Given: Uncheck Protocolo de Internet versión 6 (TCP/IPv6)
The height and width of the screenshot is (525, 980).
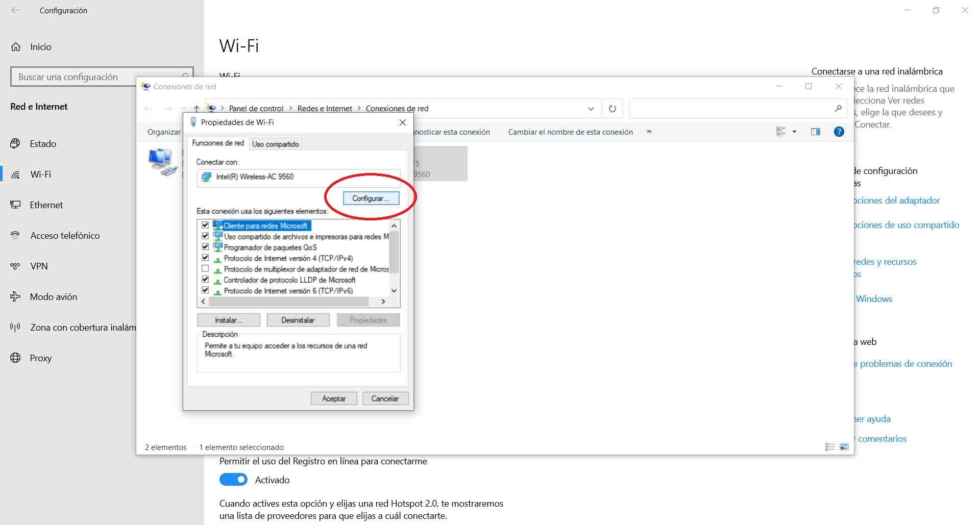Looking at the screenshot, I should click(x=205, y=290).
